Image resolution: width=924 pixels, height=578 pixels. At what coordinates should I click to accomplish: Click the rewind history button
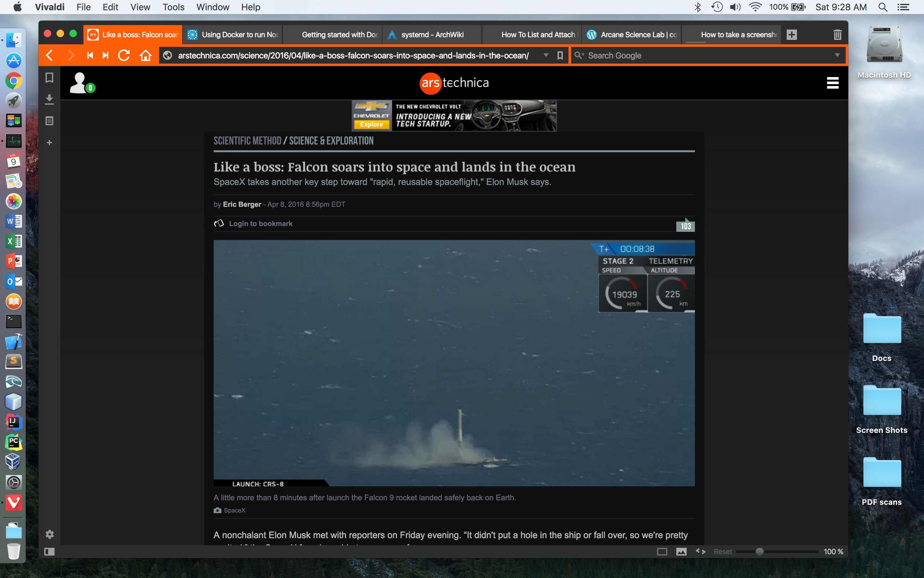pos(90,56)
